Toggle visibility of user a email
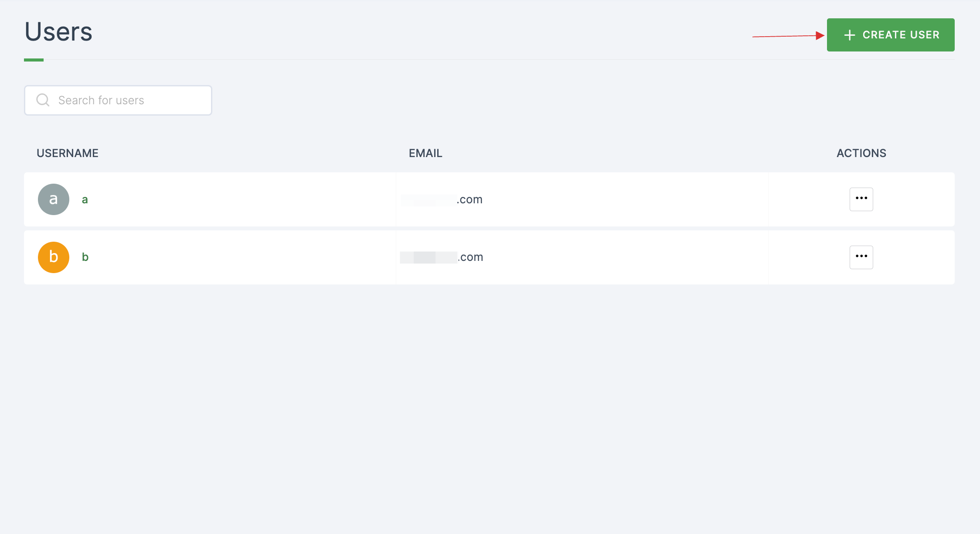 click(428, 199)
